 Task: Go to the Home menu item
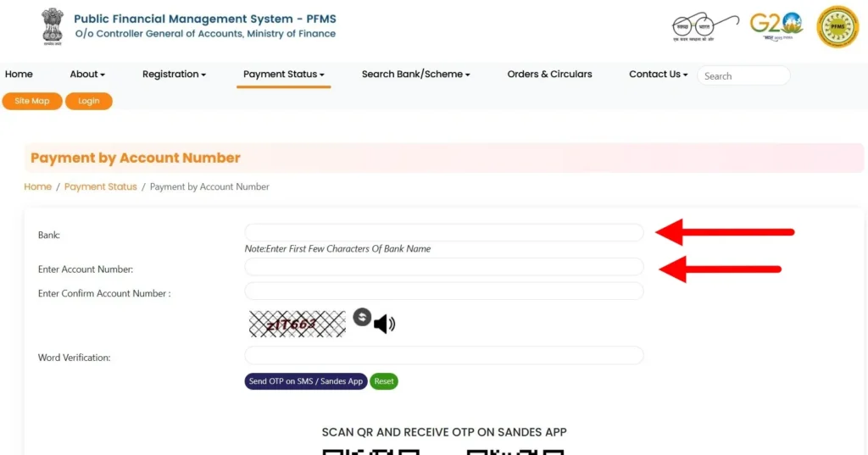19,75
